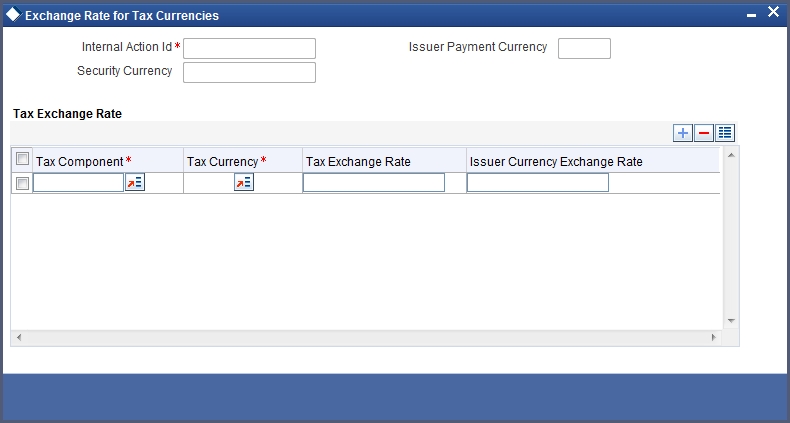The image size is (790, 423).
Task: Open Tax Currency list of values
Action: [244, 182]
